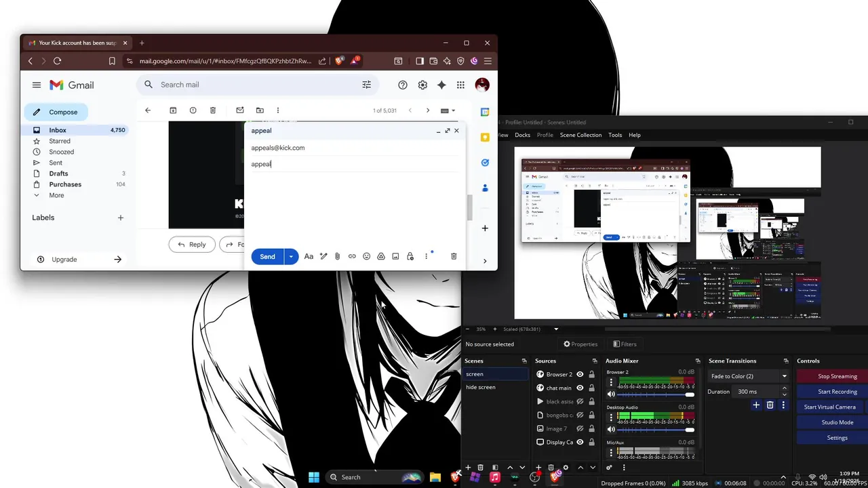Click the Help me write pen icon
The height and width of the screenshot is (488, 868).
pos(323,256)
